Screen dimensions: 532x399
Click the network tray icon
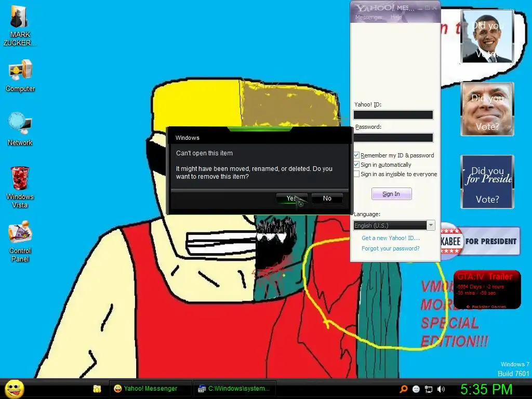429,389
